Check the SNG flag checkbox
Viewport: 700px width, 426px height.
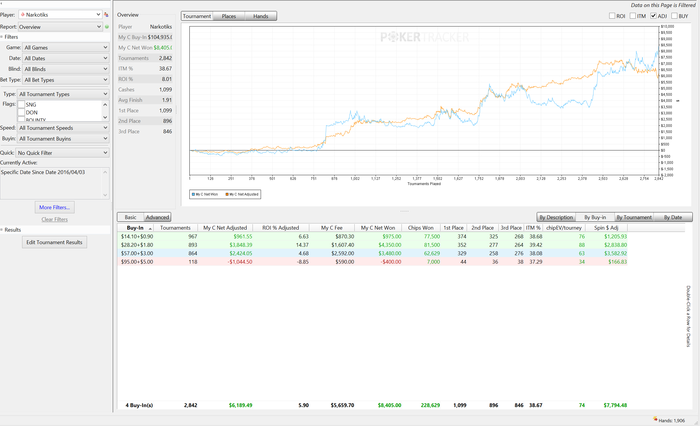point(21,104)
